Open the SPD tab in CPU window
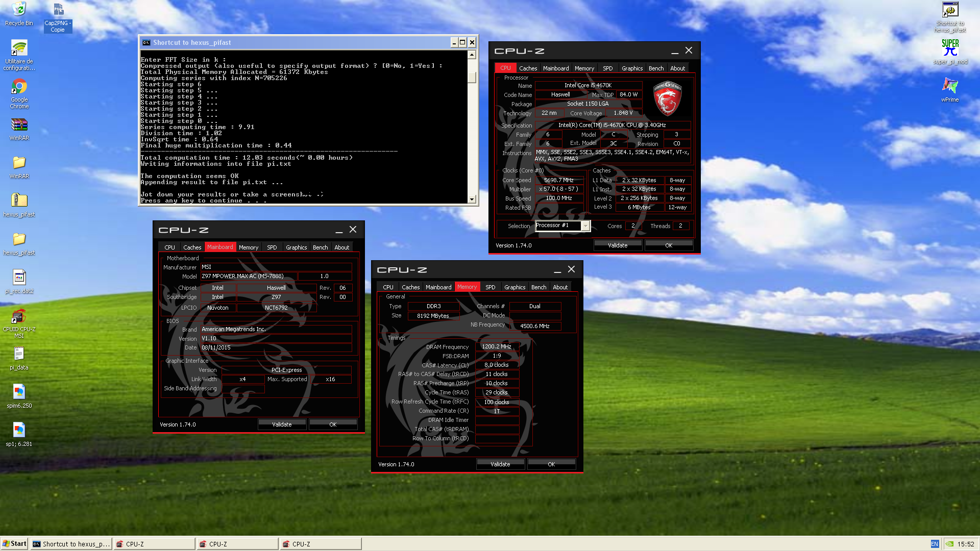Viewport: 980px width, 551px height. pos(607,68)
